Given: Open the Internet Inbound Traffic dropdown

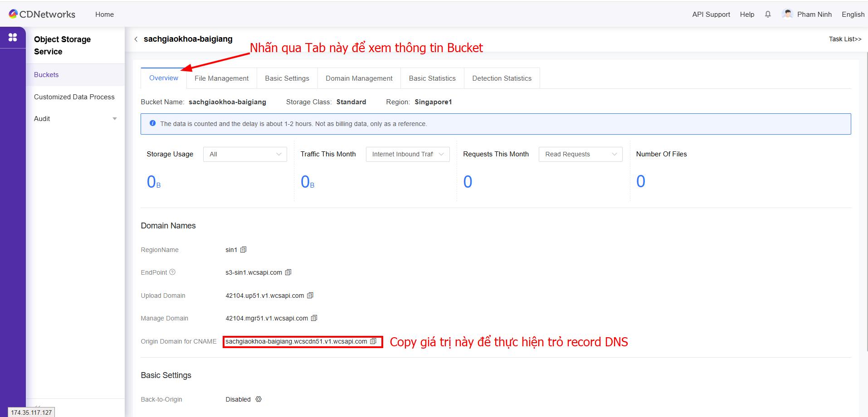Looking at the screenshot, I should [x=407, y=154].
